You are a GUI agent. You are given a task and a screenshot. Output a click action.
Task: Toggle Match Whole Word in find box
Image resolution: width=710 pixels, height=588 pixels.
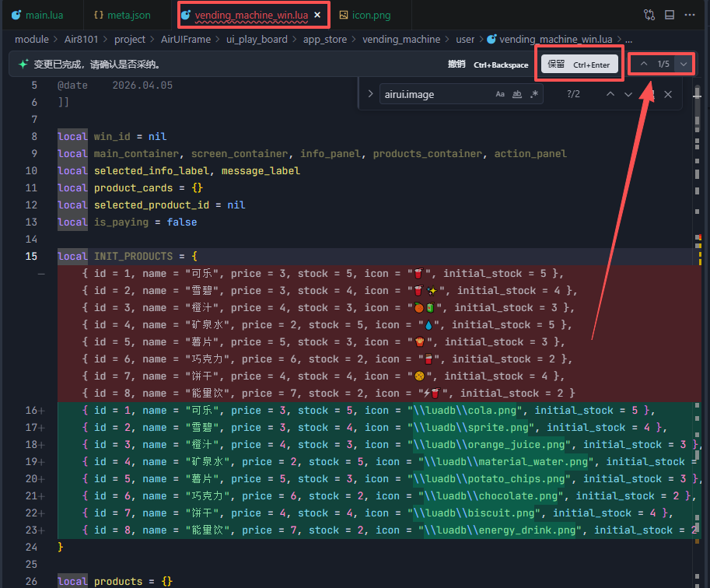click(x=517, y=94)
